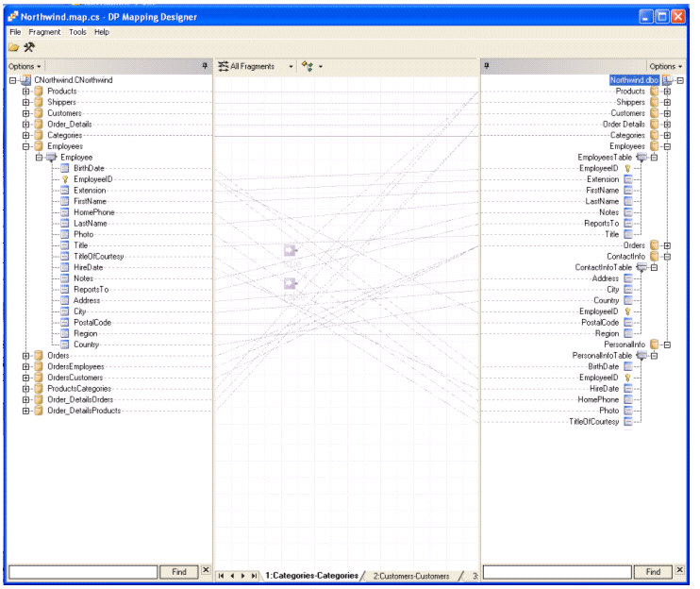This screenshot has height=589, width=700.
Task: Select the EmployeeID key icon in left tree
Action: 65,179
